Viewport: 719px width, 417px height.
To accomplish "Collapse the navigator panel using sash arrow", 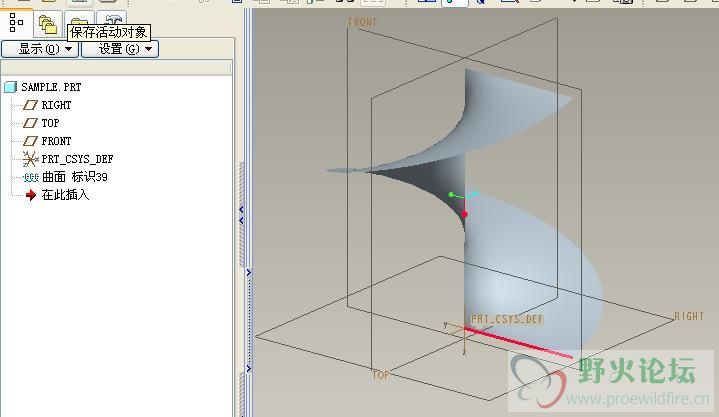I will pos(241,212).
